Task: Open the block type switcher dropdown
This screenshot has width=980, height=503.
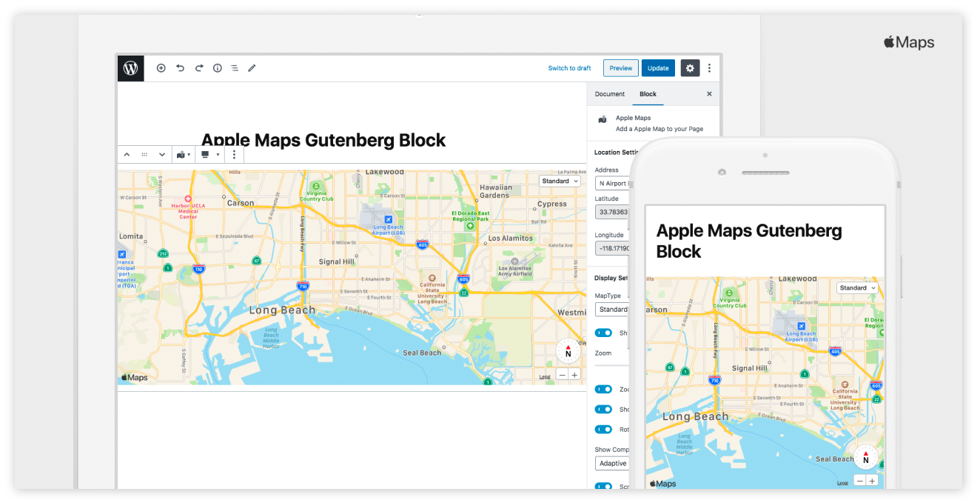Action: [182, 155]
